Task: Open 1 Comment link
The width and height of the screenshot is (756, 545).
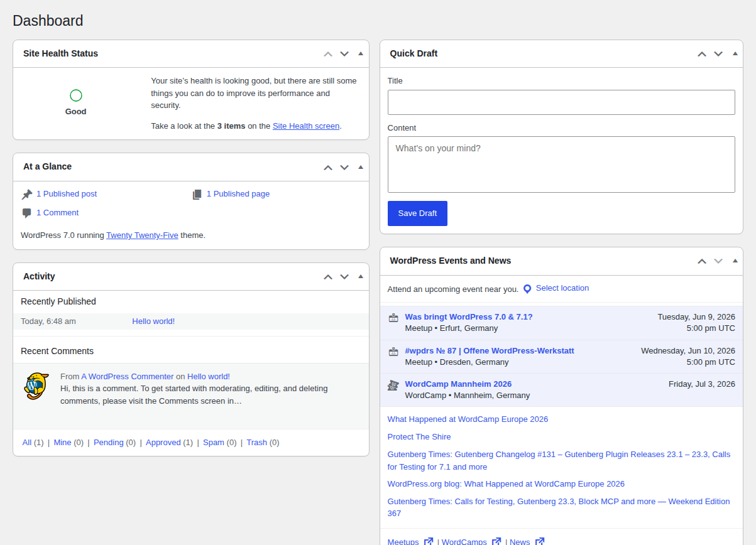Action: 57,213
